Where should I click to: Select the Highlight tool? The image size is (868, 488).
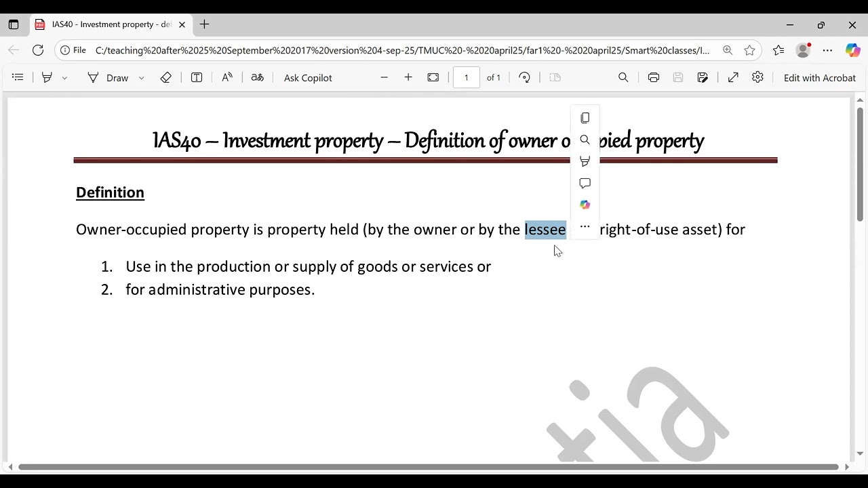click(x=47, y=77)
